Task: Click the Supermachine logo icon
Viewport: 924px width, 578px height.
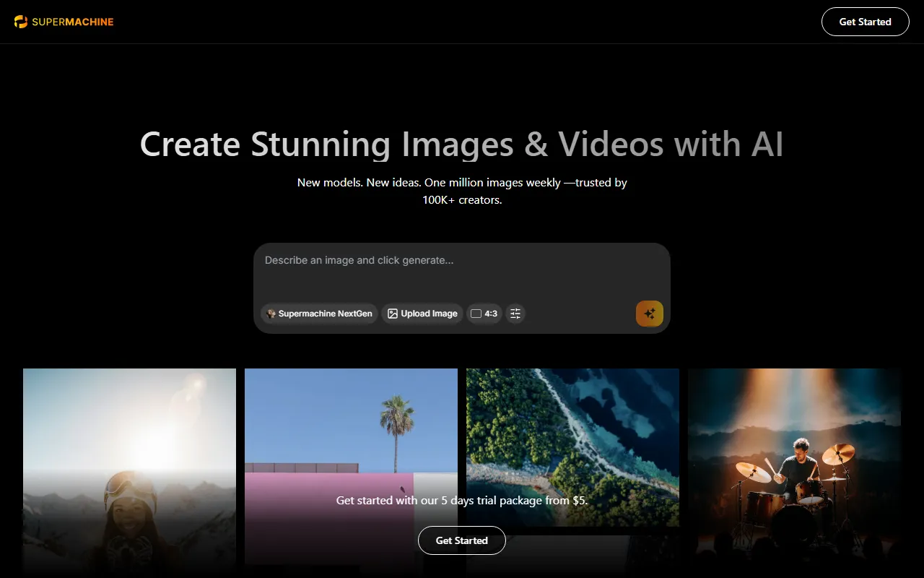Action: tap(21, 22)
